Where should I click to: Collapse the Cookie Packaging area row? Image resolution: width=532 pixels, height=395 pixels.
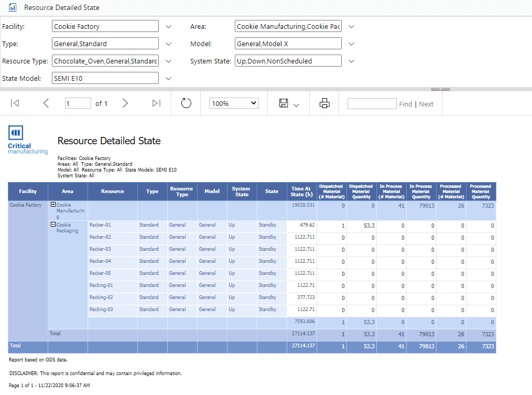coord(53,225)
